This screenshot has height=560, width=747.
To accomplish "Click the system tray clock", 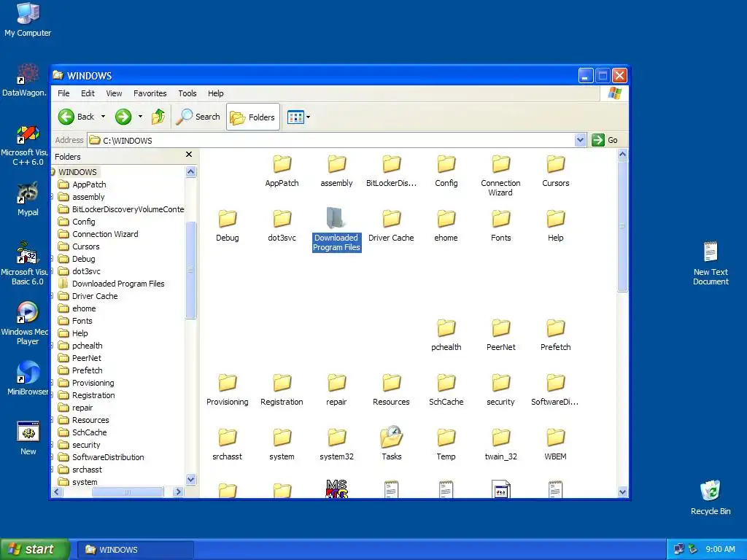I will click(720, 549).
